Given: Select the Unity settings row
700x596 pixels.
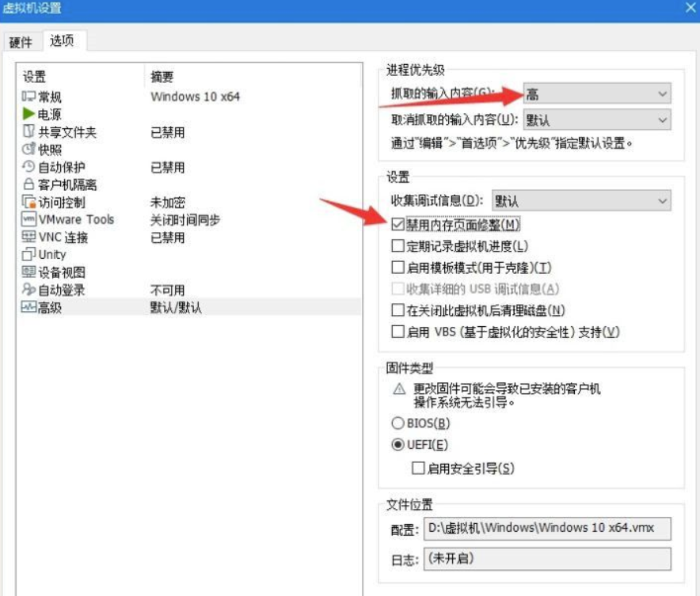Looking at the screenshot, I should [x=190, y=255].
